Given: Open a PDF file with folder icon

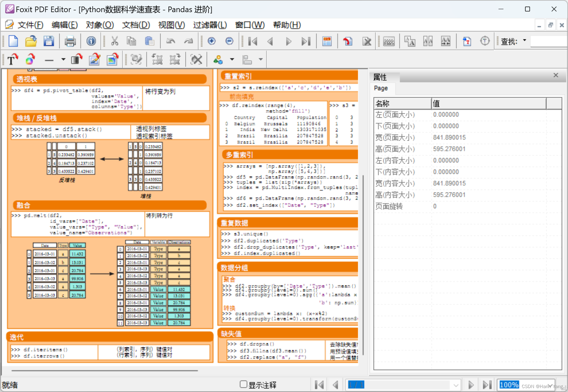Looking at the screenshot, I should click(31, 41).
